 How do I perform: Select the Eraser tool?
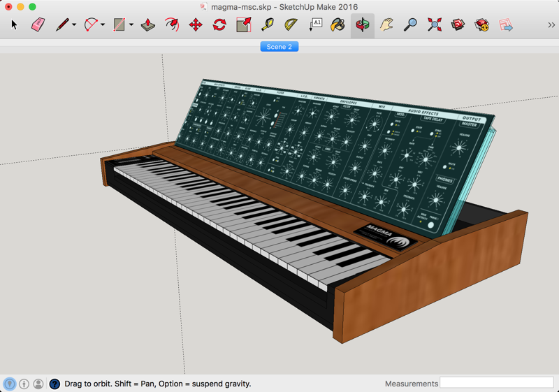pyautogui.click(x=38, y=25)
